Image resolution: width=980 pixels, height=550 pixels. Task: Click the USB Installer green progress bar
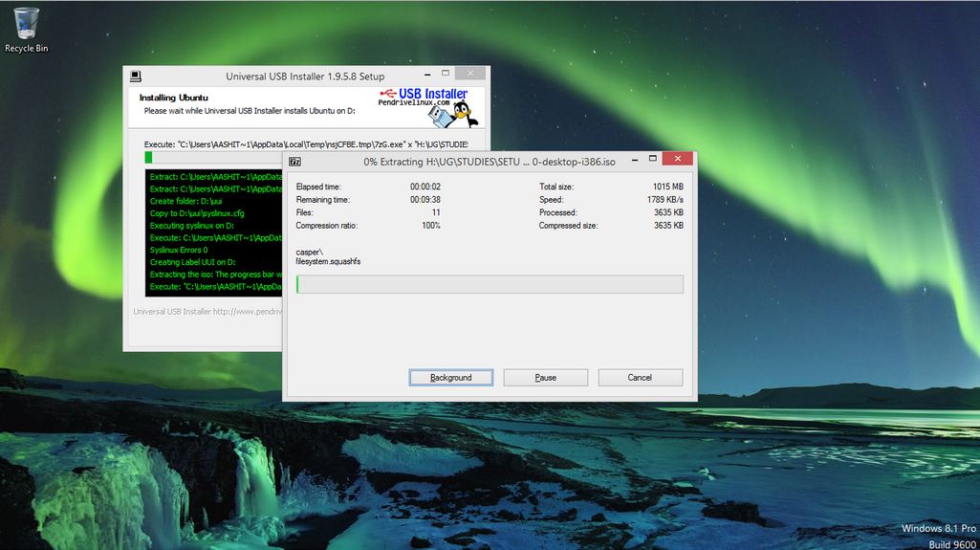pos(213,158)
